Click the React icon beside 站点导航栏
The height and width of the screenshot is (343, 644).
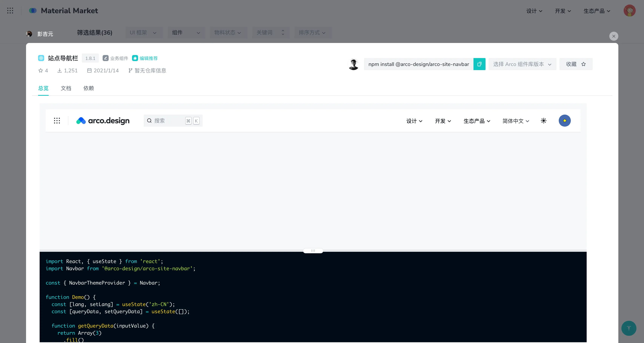tap(41, 58)
